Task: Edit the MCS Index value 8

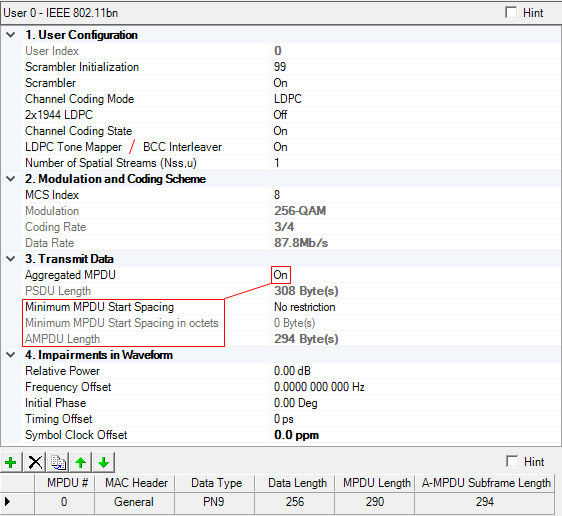Action: [277, 195]
